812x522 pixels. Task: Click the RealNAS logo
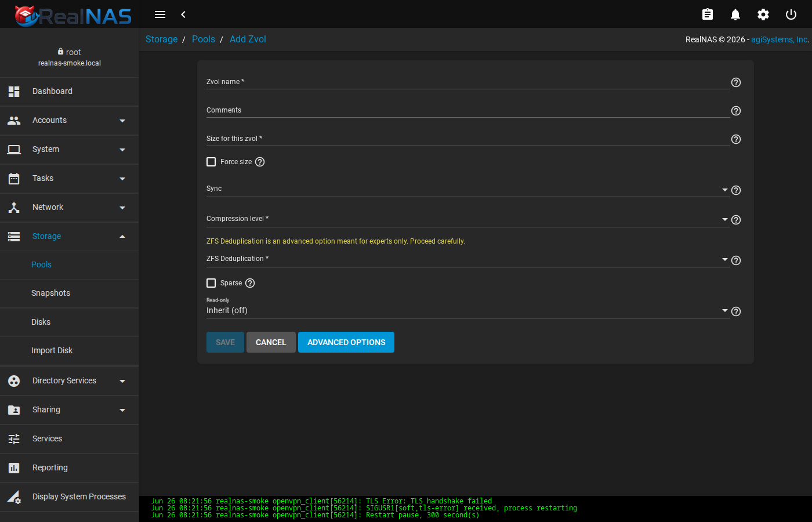[73, 16]
